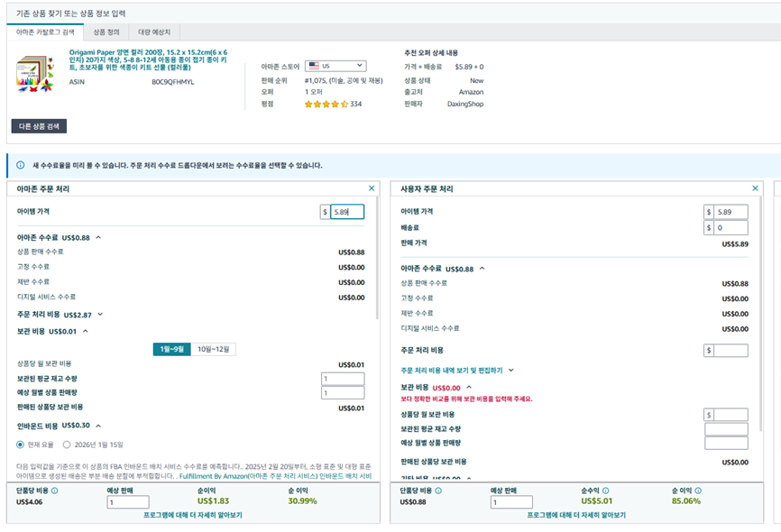This screenshot has width=781, height=532.
Task: Collapse left 아마존 수수료 US$0.88 section
Action: [x=98, y=238]
